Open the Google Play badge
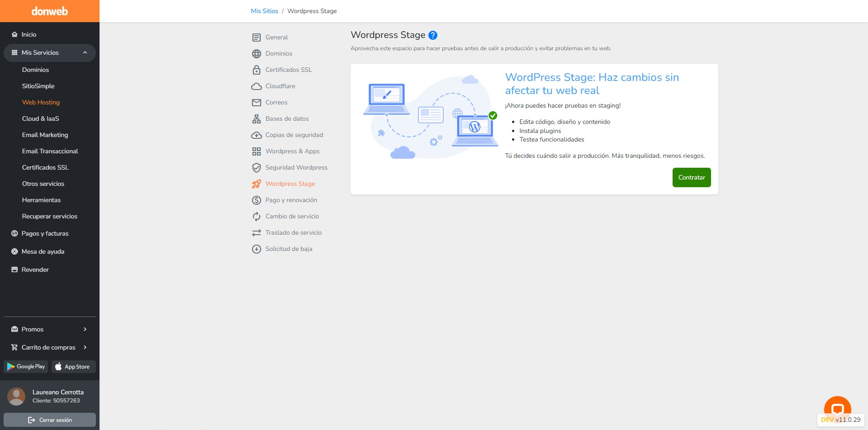This screenshot has height=430, width=868. click(26, 367)
